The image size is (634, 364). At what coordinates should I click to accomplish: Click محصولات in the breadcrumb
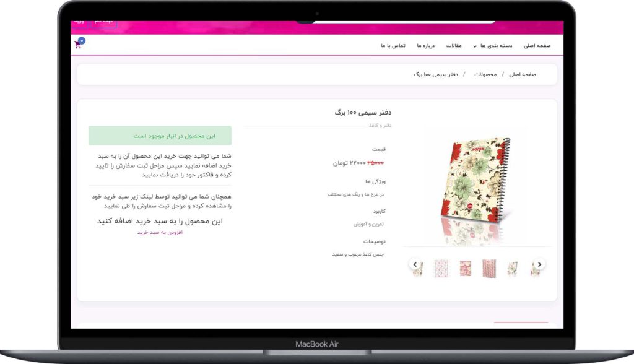pos(485,74)
